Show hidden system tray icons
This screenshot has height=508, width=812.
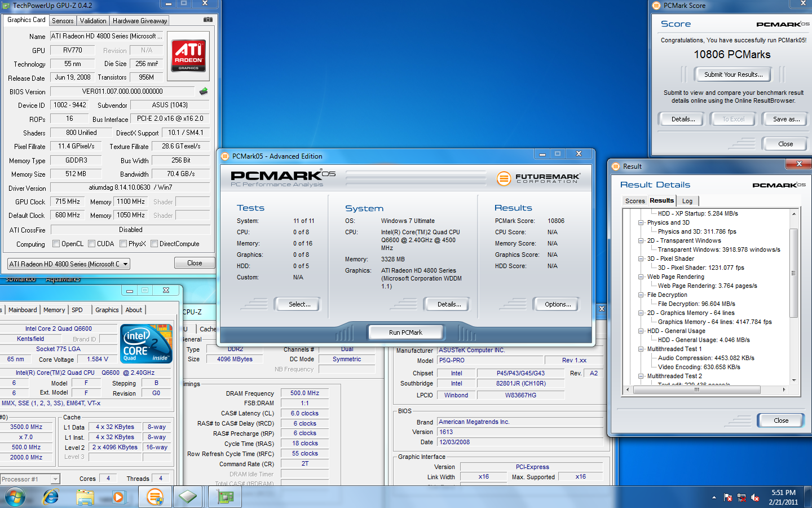point(714,497)
